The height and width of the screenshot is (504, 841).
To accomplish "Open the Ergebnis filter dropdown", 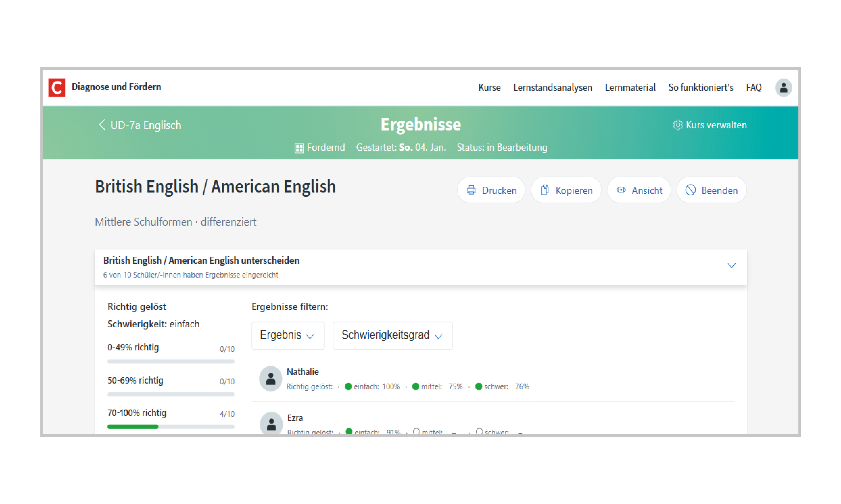I will click(288, 335).
